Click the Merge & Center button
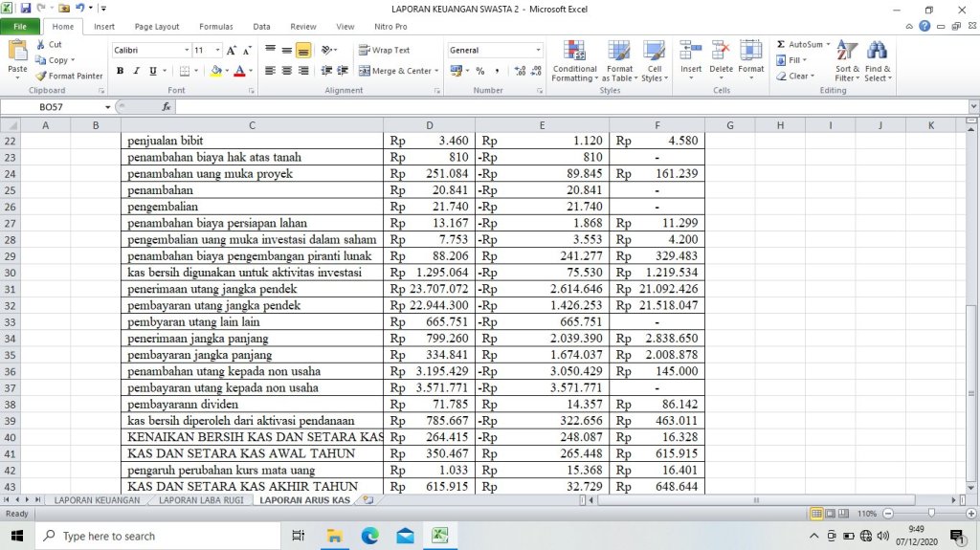Image resolution: width=980 pixels, height=550 pixels. click(399, 71)
